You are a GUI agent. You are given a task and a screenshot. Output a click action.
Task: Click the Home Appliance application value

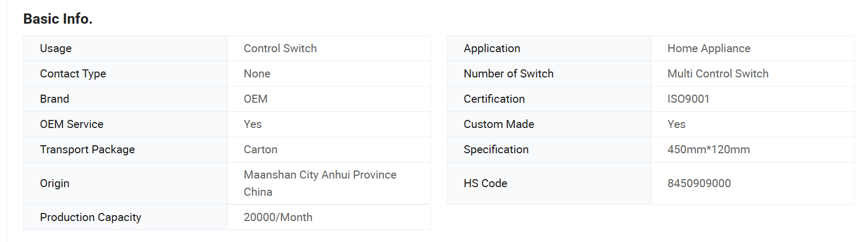(709, 48)
